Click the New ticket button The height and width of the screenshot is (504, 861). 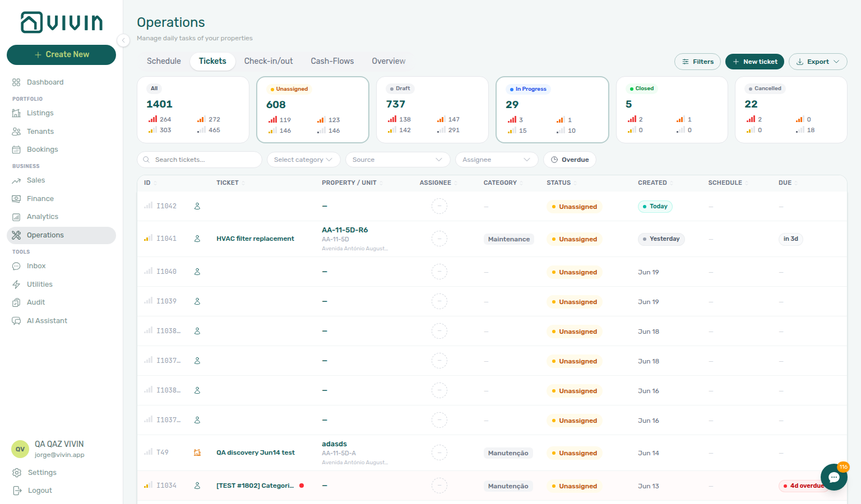754,62
